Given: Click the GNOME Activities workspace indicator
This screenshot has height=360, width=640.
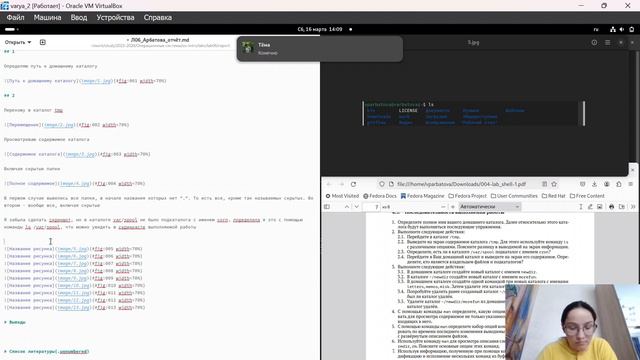Looking at the screenshot, I should [x=11, y=29].
